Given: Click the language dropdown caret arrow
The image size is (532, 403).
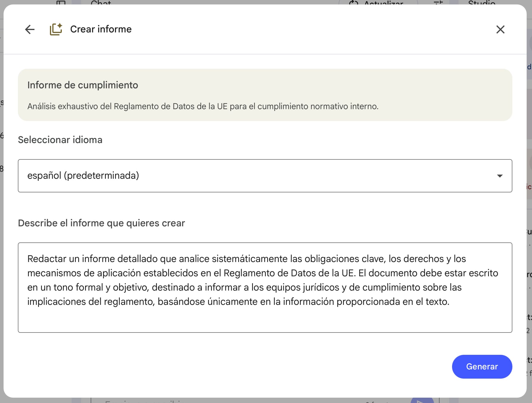Looking at the screenshot, I should [x=500, y=176].
